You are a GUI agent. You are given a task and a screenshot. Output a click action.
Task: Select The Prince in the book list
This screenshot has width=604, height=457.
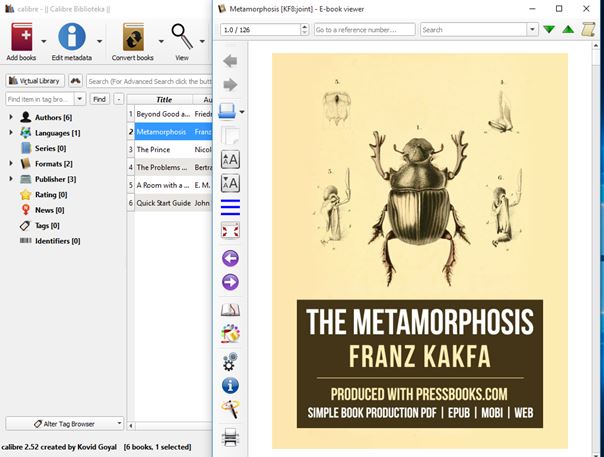[160, 149]
